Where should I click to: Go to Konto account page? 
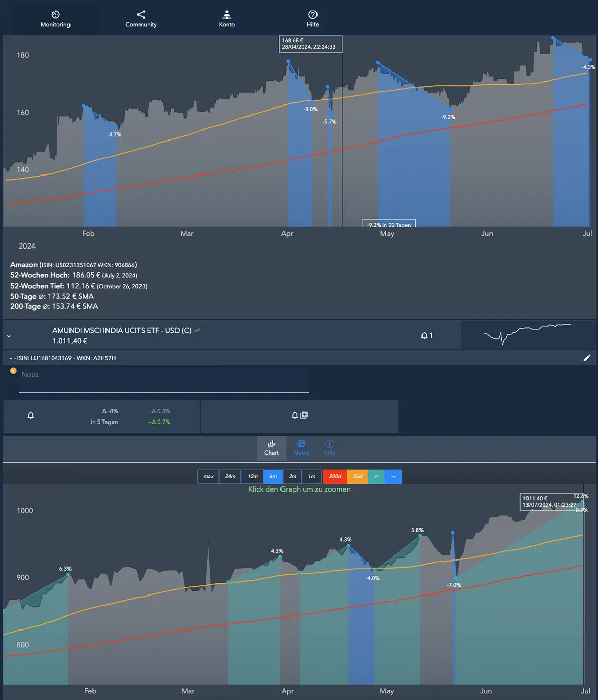point(227,19)
